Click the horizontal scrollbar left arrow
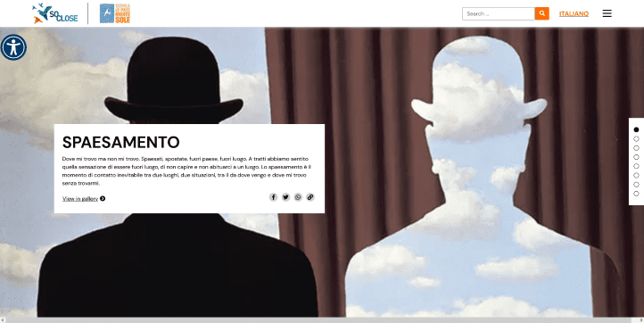The image size is (644, 323). [x=3, y=319]
